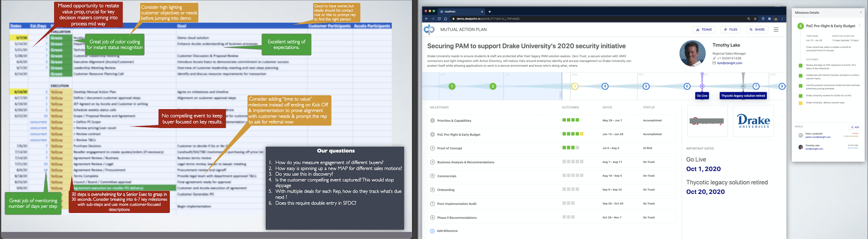Open milestone options three-dot menu
Image resolution: width=868 pixels, height=239 pixels.
[x=860, y=25]
